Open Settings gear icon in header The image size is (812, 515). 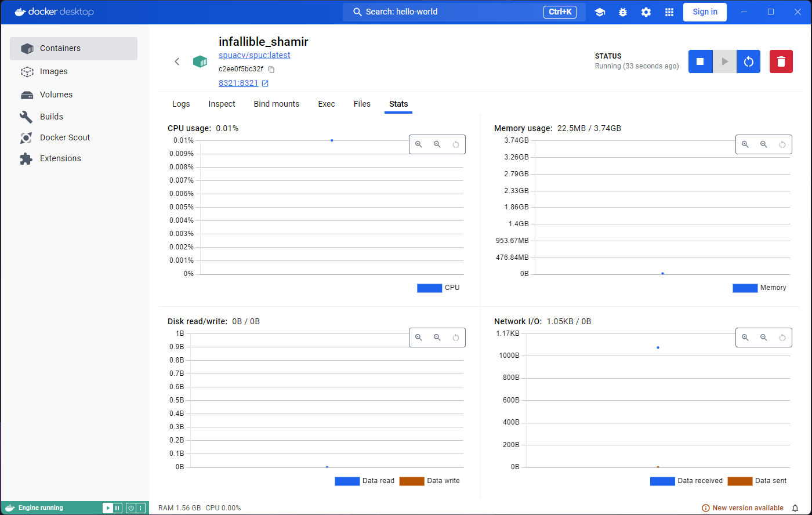click(x=646, y=12)
